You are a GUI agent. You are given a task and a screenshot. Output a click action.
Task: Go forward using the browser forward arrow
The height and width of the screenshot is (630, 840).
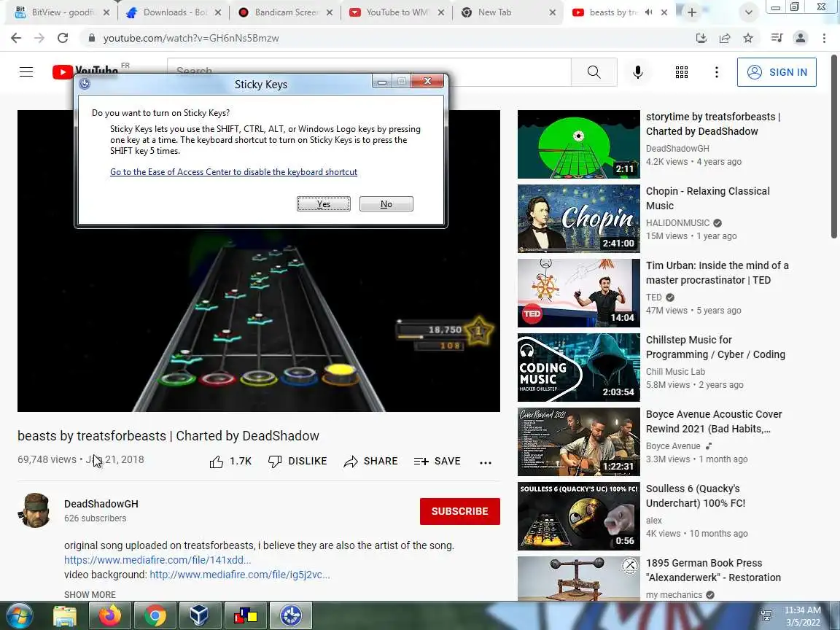point(39,38)
